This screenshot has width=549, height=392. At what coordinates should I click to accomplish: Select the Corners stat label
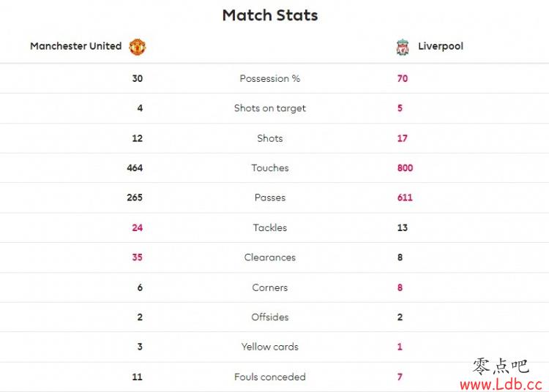pyautogui.click(x=270, y=287)
